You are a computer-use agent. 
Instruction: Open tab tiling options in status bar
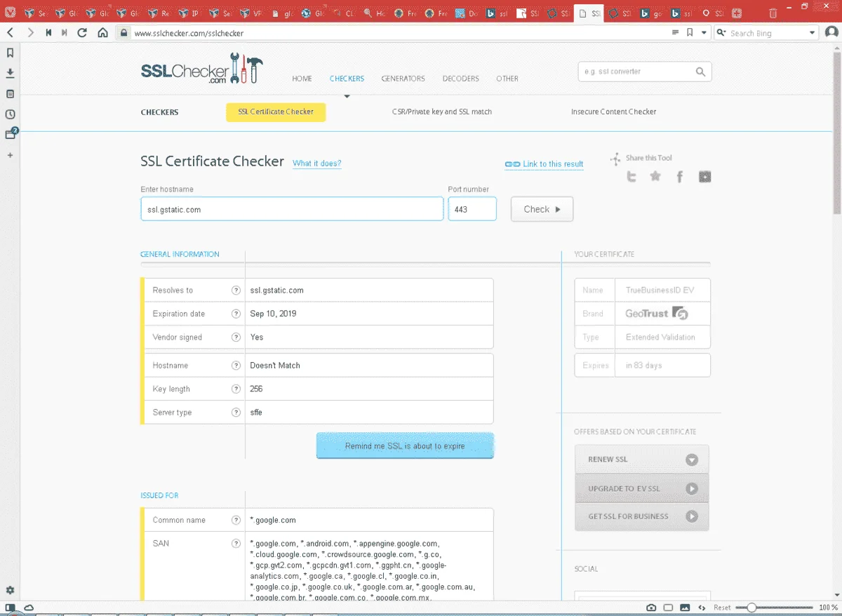coord(668,607)
